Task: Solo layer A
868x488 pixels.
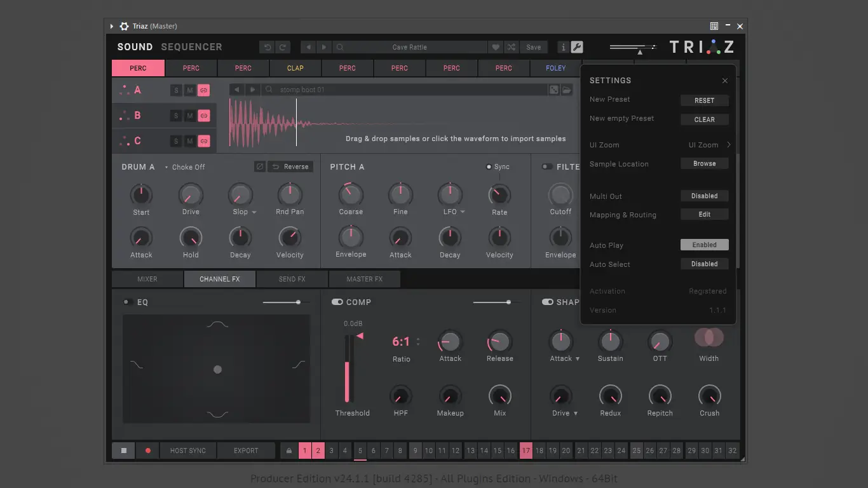Action: pos(176,90)
